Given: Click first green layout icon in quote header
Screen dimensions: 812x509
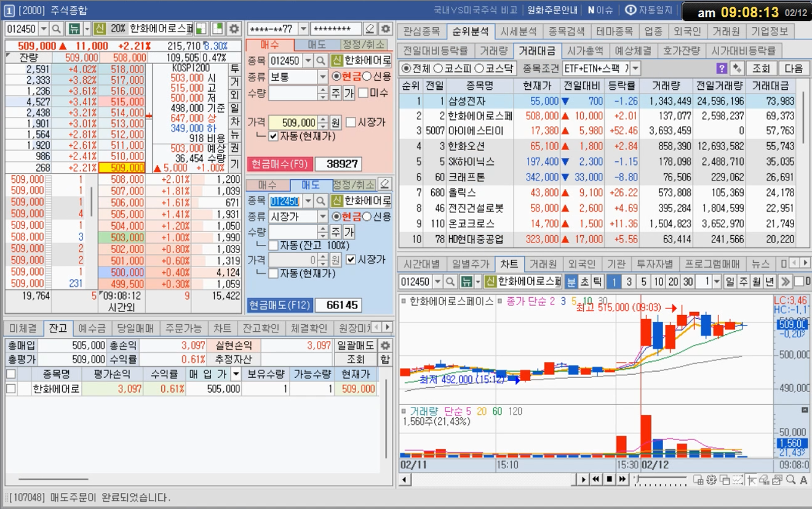Looking at the screenshot, I should coord(201,28).
